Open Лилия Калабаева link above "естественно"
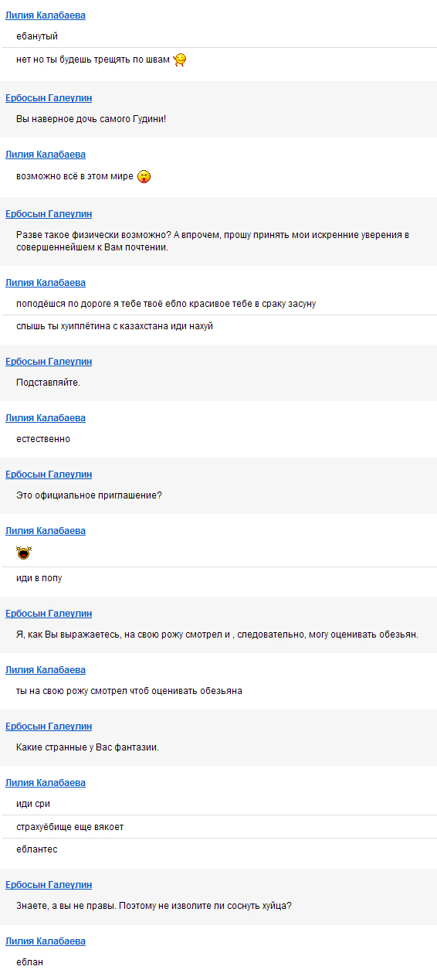The height and width of the screenshot is (980, 437). click(x=46, y=418)
